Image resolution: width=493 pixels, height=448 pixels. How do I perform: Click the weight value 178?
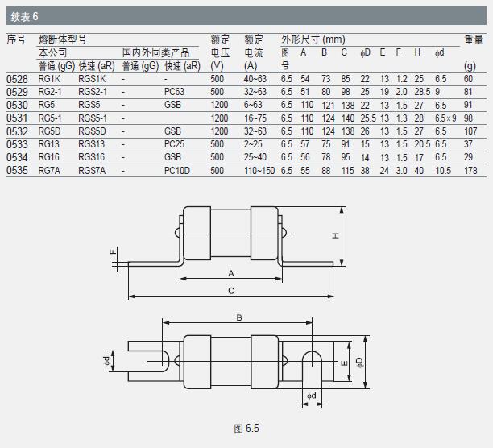(x=470, y=169)
